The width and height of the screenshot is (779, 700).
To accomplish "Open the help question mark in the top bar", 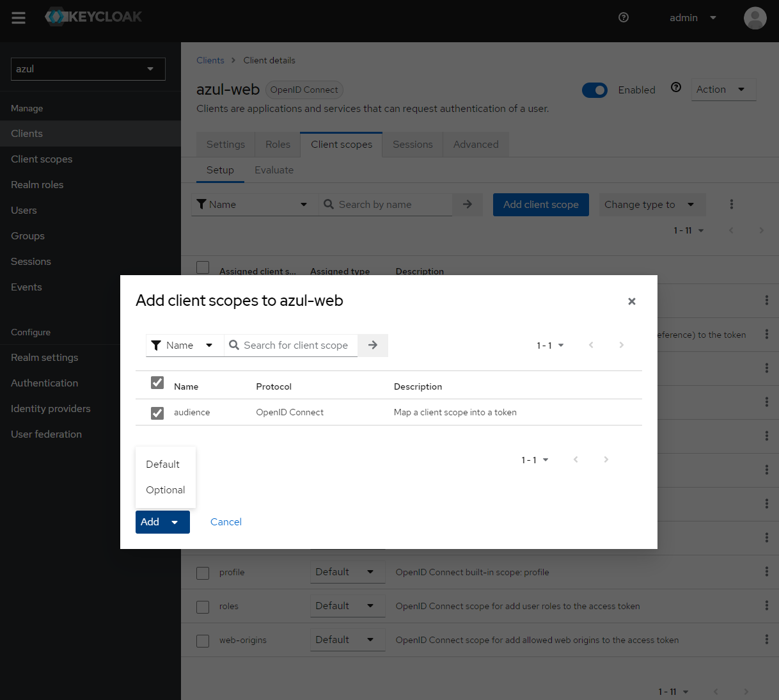I will point(623,17).
